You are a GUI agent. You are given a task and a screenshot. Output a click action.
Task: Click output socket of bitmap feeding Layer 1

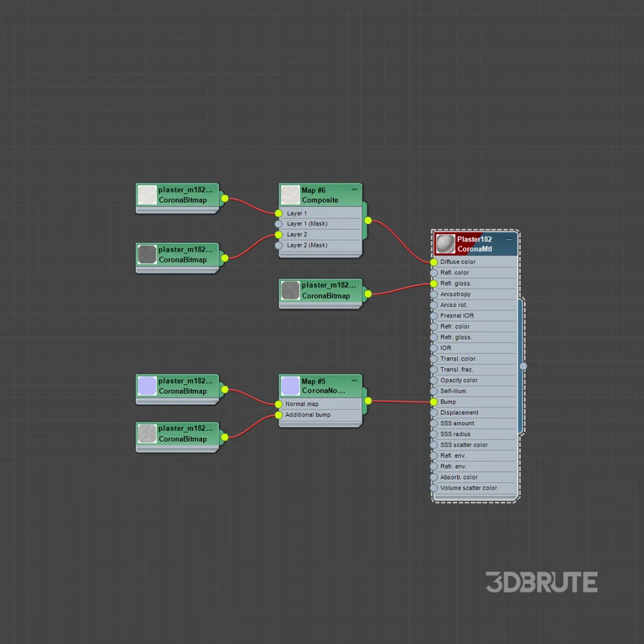pyautogui.click(x=225, y=198)
